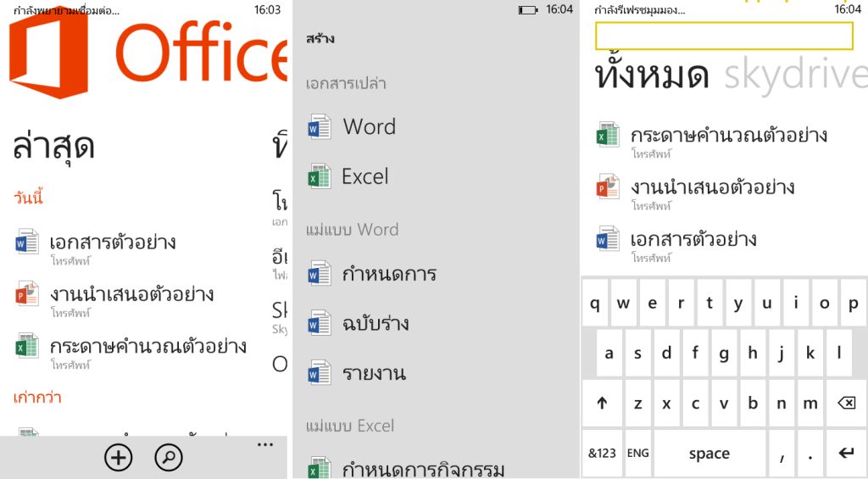This screenshot has height=479, width=868.
Task: Open เอกสารตัวอย่าง in the search results list
Action: (x=676, y=244)
